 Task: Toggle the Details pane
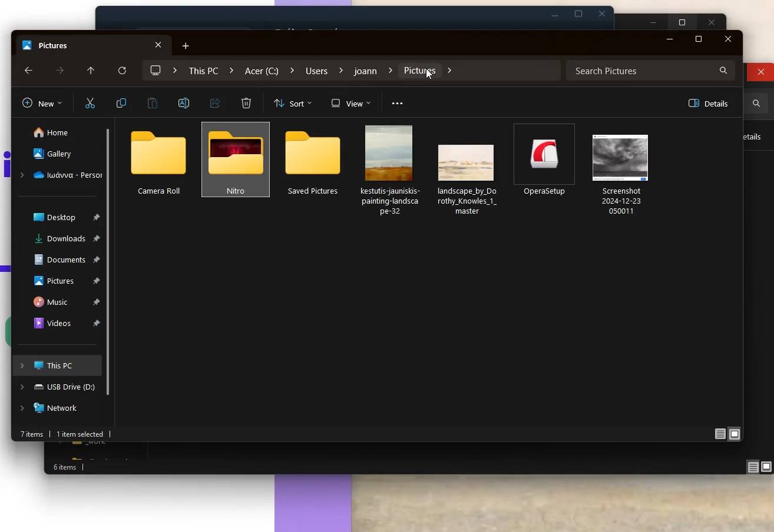pyautogui.click(x=708, y=104)
